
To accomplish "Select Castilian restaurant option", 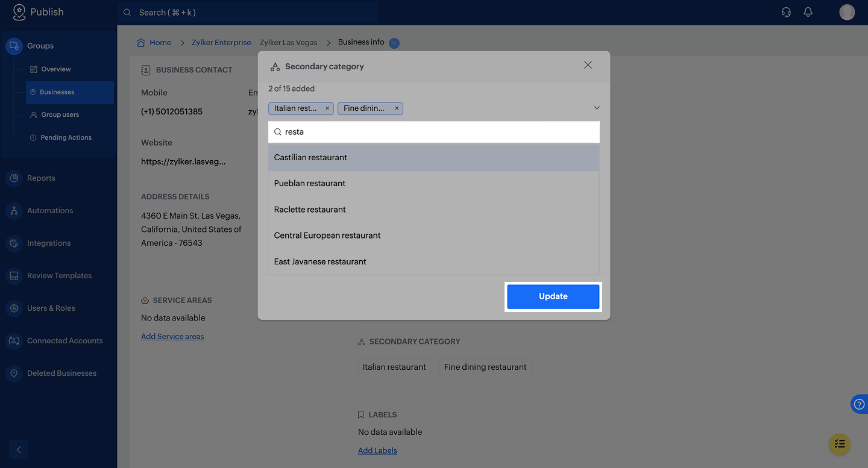I will (x=433, y=158).
